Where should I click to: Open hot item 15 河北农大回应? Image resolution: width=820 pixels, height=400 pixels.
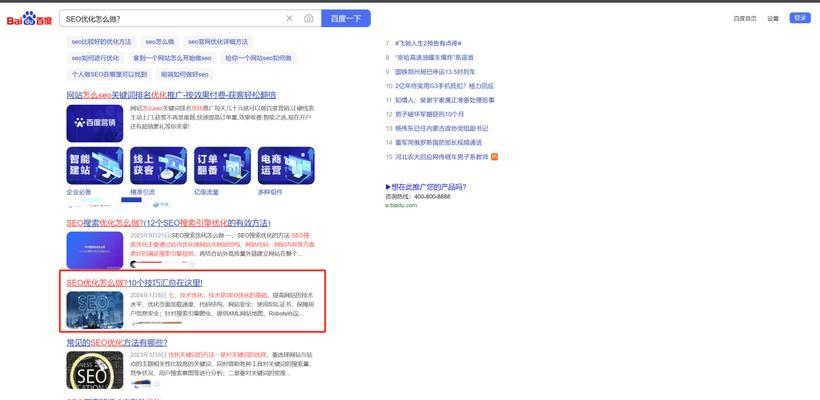point(441,156)
